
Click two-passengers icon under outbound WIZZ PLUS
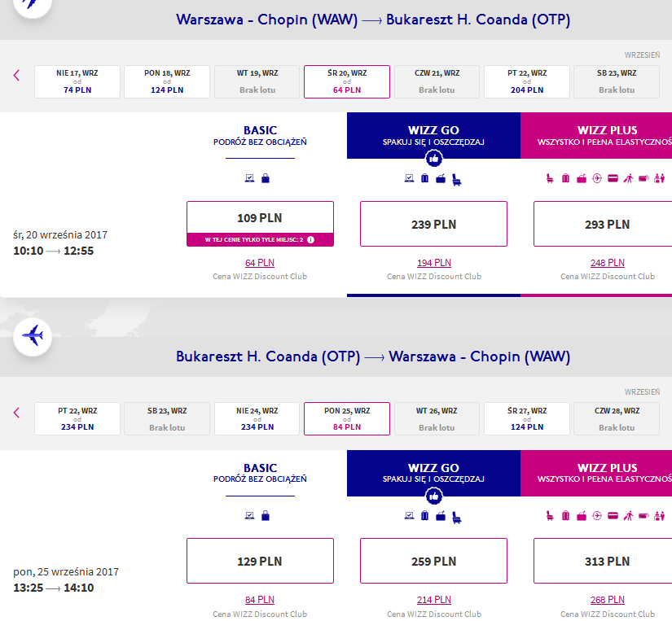(x=660, y=178)
